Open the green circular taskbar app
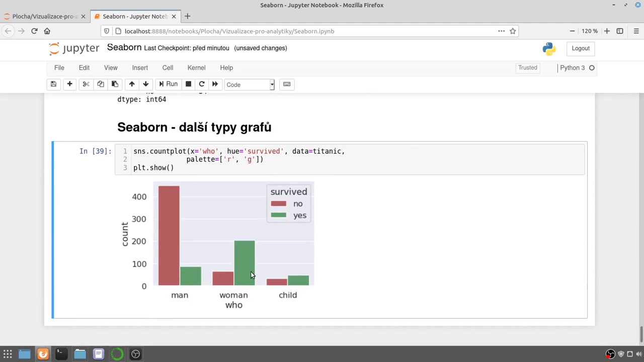 pos(117,354)
